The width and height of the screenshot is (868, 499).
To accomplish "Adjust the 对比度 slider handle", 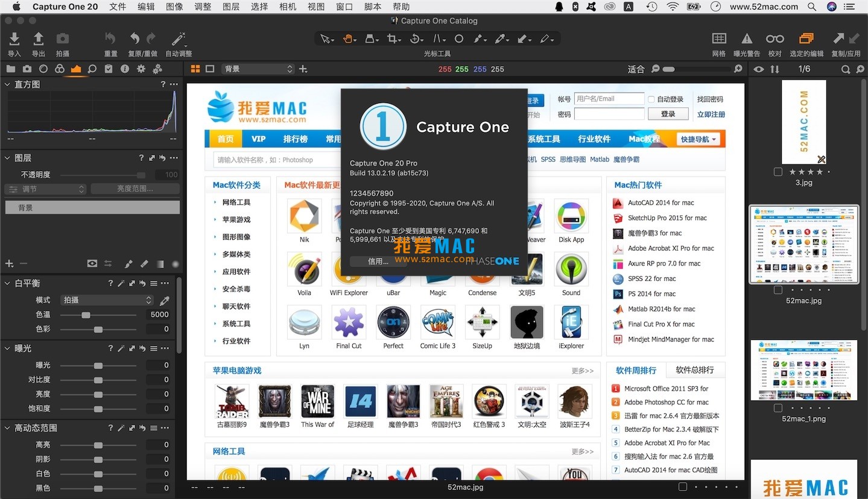I will point(98,380).
